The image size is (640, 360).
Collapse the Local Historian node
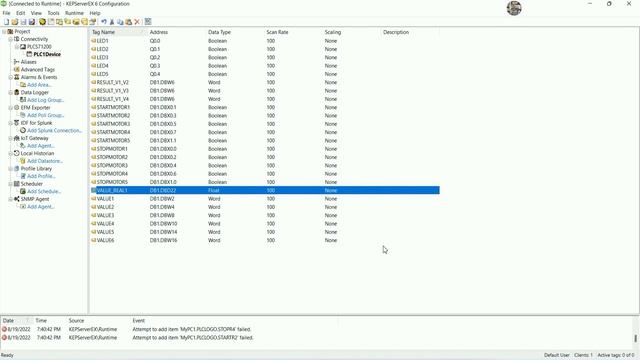[x=11, y=153]
